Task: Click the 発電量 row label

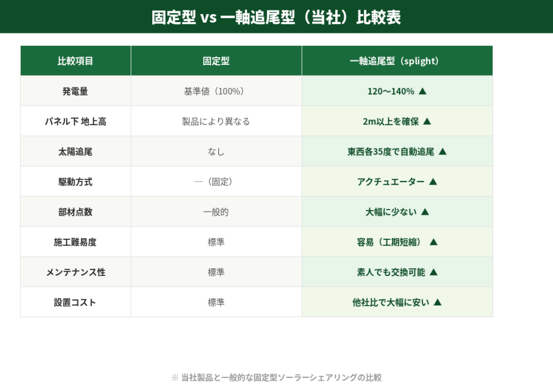Action: (76, 91)
